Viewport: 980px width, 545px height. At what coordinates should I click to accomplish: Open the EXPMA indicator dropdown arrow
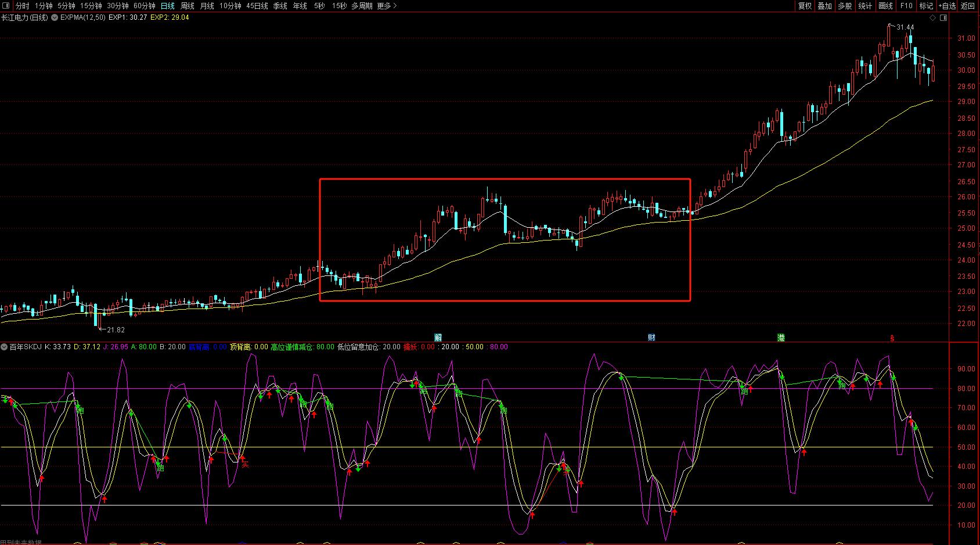click(55, 17)
